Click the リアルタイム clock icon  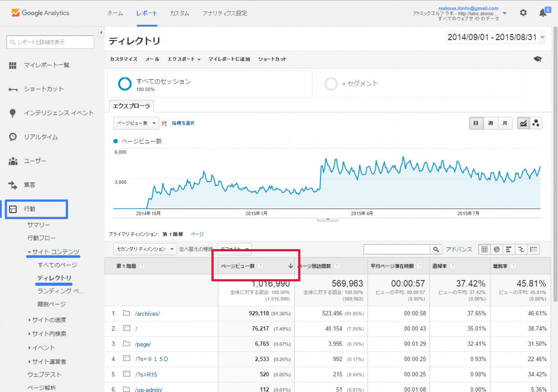[x=13, y=137]
